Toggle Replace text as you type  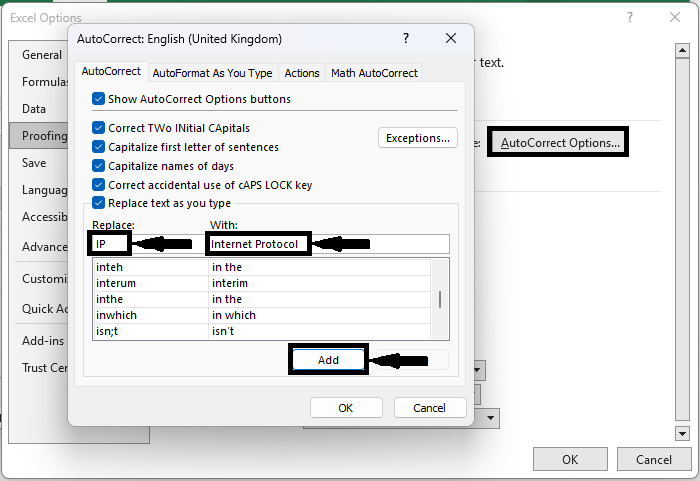coord(99,203)
